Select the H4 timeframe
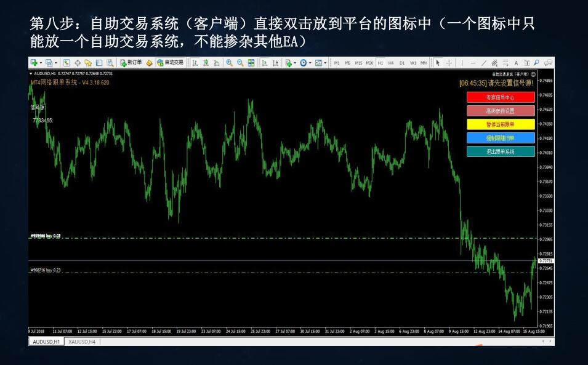The height and width of the screenshot is (365, 588). tap(390, 62)
